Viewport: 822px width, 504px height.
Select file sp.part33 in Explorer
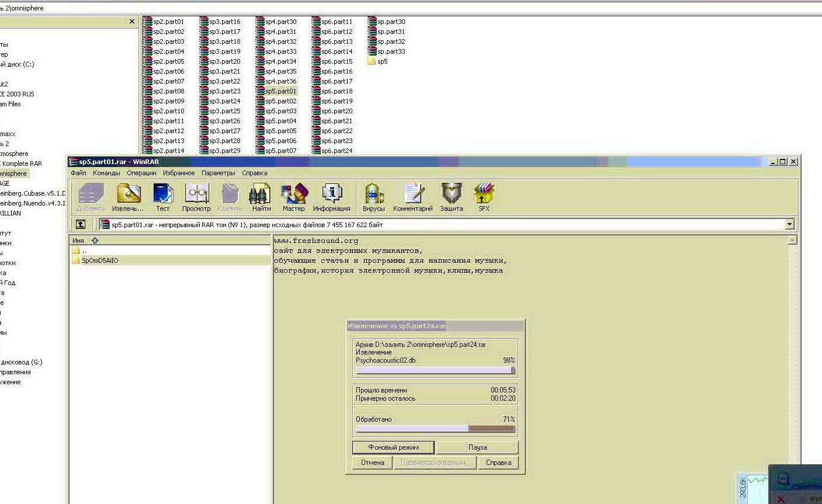387,51
